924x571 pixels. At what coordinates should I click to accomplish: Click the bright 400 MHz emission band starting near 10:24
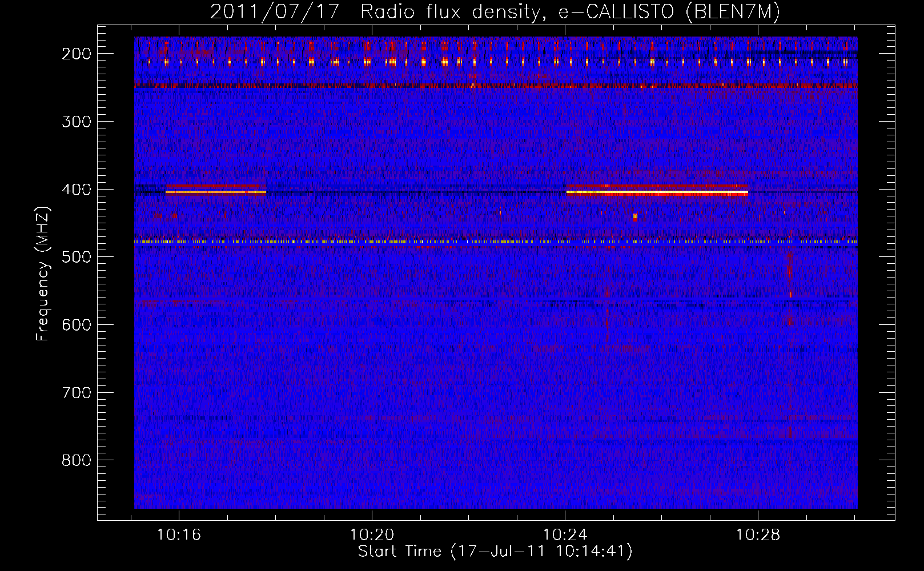tap(657, 192)
